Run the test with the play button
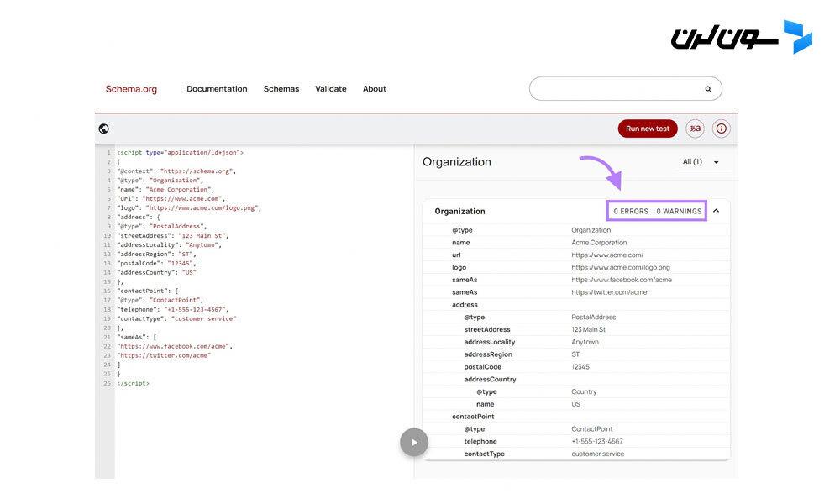Image resolution: width=840 pixels, height=504 pixels. 414,443
